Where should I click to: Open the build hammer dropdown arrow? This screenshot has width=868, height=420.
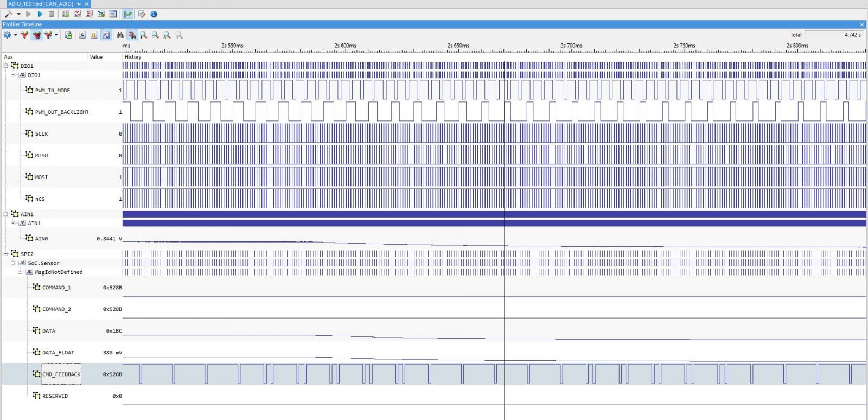click(x=18, y=14)
